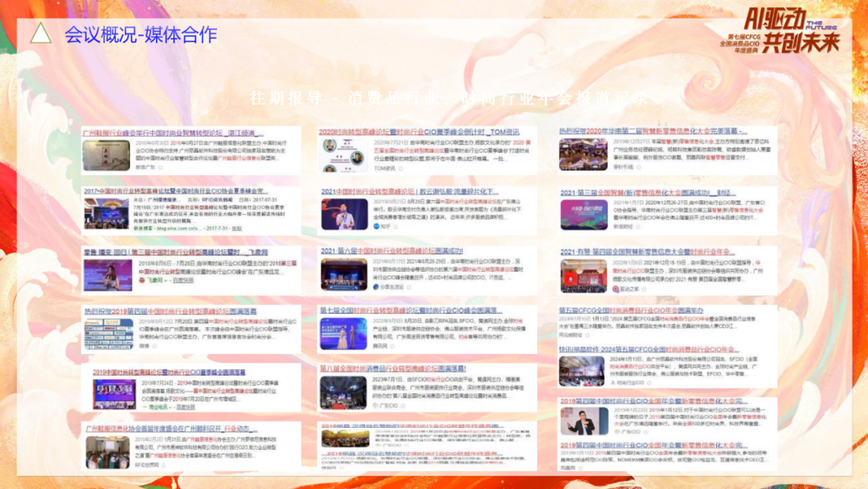Click the 会议概况-媒体合作 slide title
This screenshot has width=868, height=489.
(141, 35)
